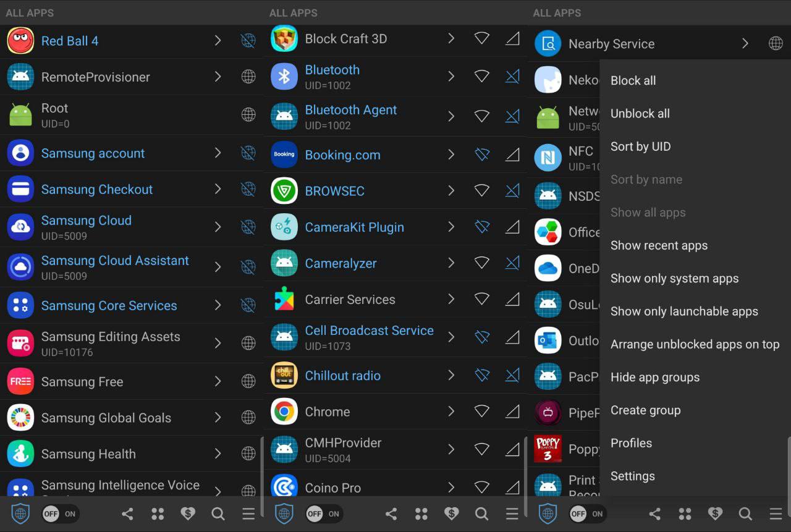Expand the Nearby Service row chevron
Image resolution: width=791 pixels, height=532 pixels.
745,44
